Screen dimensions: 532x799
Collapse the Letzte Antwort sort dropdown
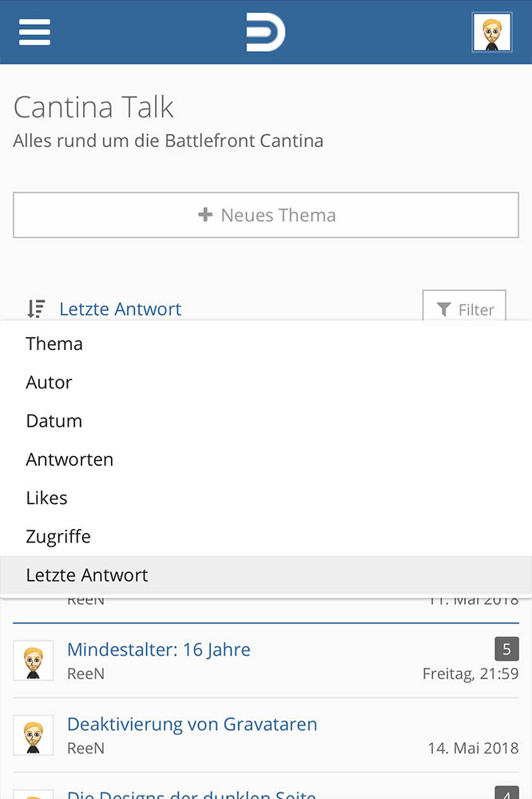(120, 308)
